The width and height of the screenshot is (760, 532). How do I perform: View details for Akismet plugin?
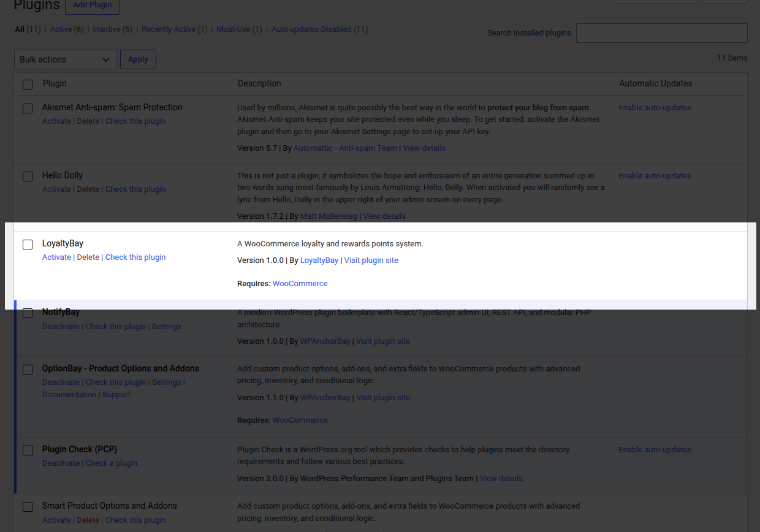(424, 148)
